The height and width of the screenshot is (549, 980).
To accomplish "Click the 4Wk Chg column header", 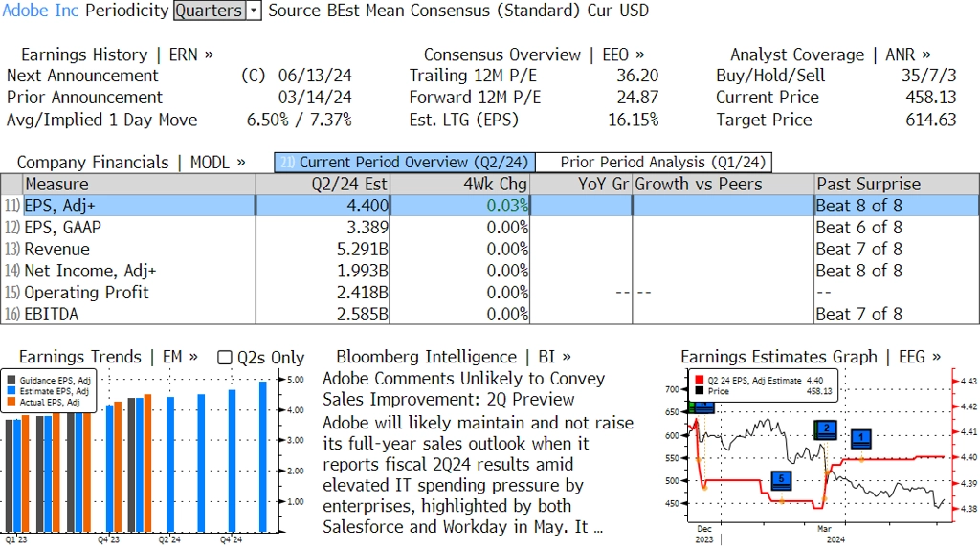I will coord(460,185).
